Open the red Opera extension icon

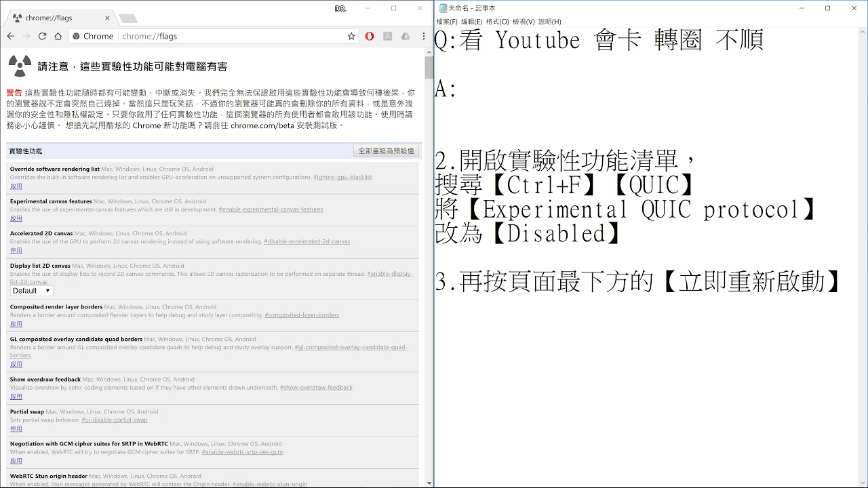370,36
